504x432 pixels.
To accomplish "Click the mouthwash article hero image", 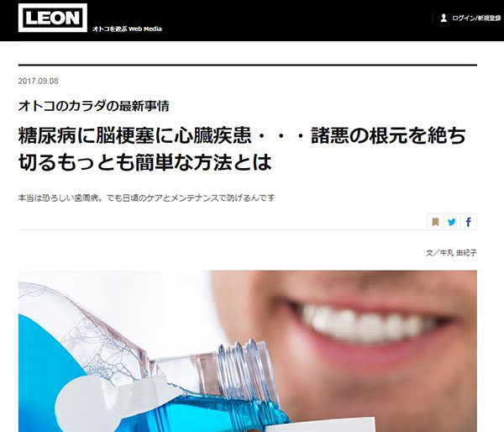I will pos(248,351).
